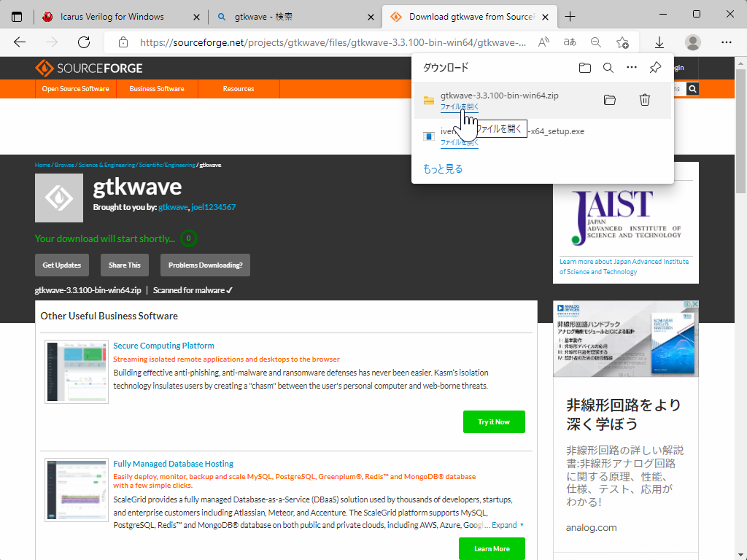The height and width of the screenshot is (560, 747).
Task: Click the Problems Downloading? button
Action: tap(205, 265)
